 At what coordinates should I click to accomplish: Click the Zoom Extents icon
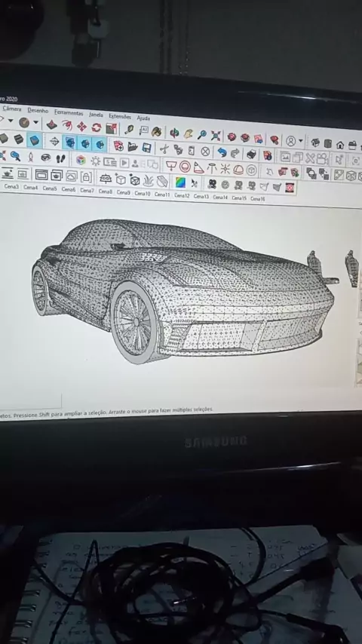click(x=216, y=136)
